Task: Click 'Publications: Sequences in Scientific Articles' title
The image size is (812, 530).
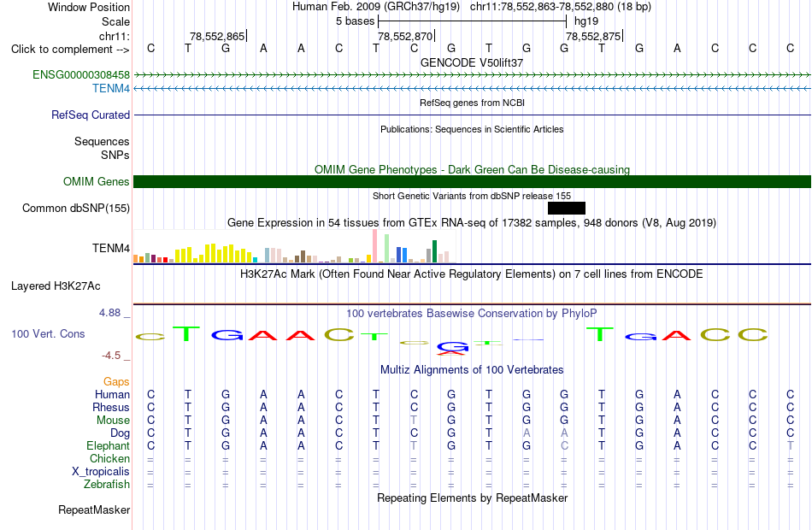Action: click(x=472, y=129)
